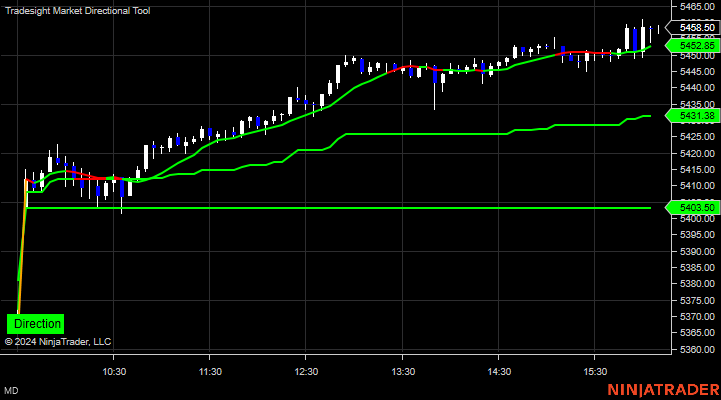721x400 pixels.
Task: Click the 5445.00 price axis label
Action: [x=697, y=72]
